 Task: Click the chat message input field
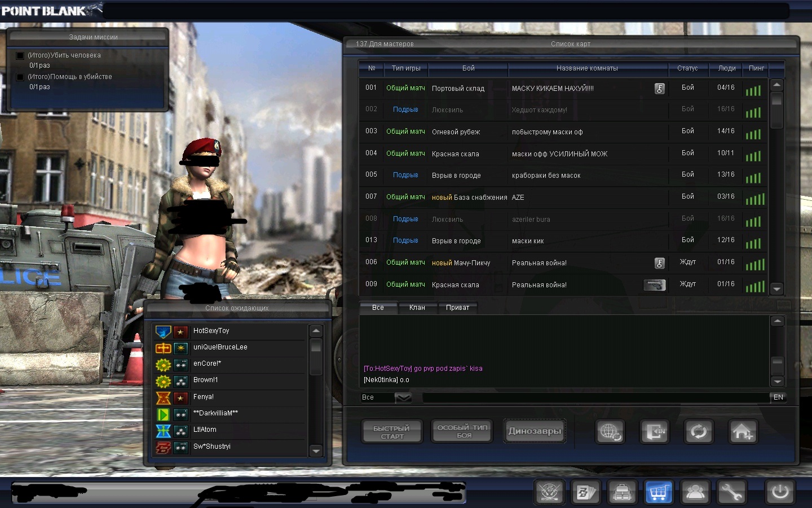(x=595, y=397)
